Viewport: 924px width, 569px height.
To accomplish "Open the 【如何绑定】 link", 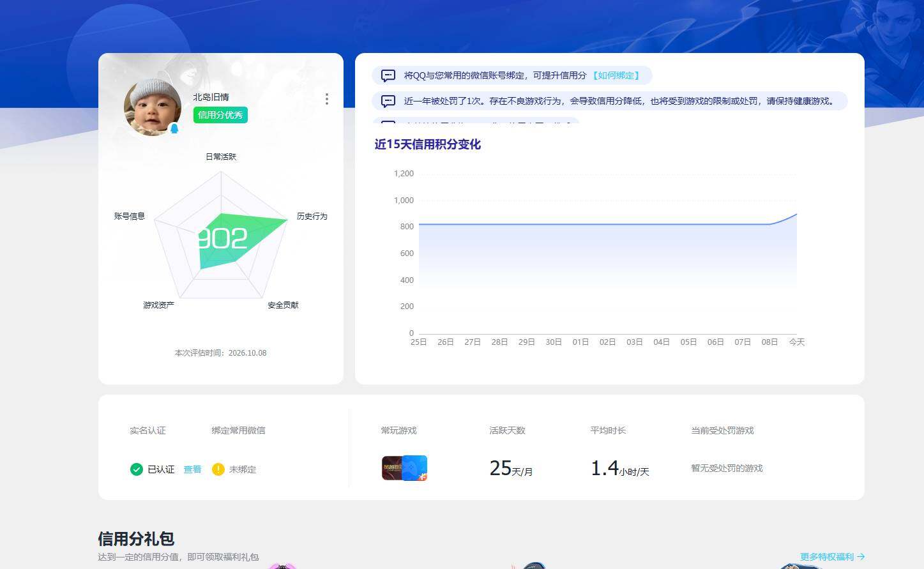I will click(x=616, y=75).
